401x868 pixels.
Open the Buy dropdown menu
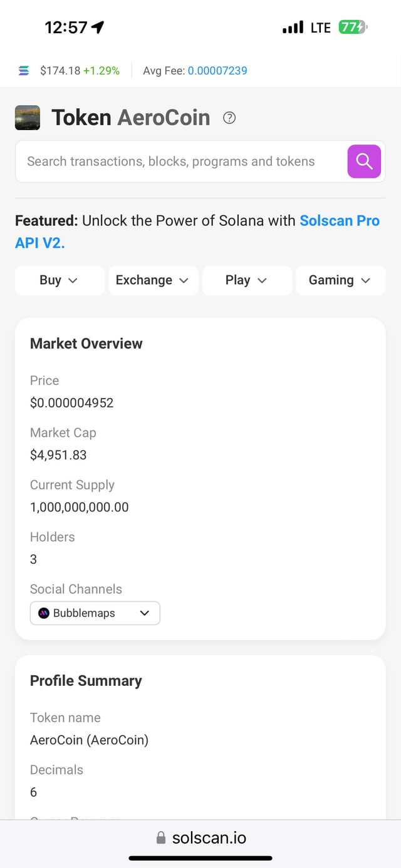pos(60,280)
